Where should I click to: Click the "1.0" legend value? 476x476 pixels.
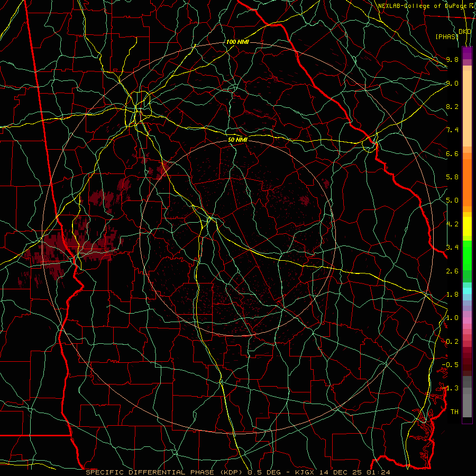452,318
